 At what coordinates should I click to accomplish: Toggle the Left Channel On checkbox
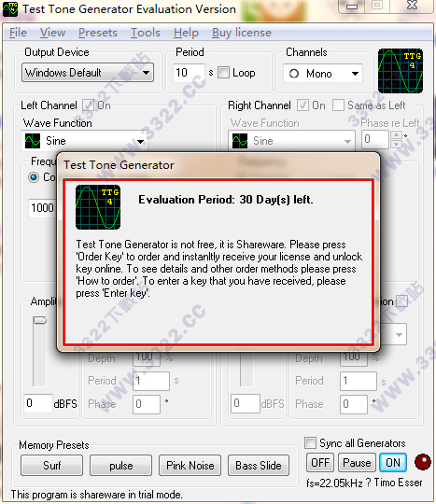(88, 105)
